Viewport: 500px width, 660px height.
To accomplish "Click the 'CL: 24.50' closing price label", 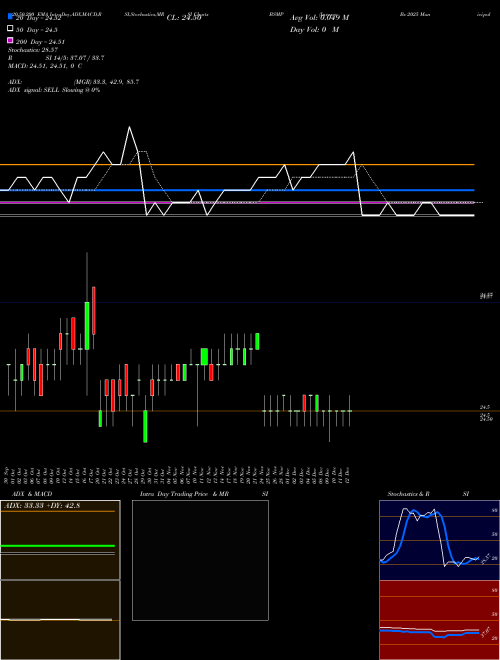I will (x=184, y=18).
